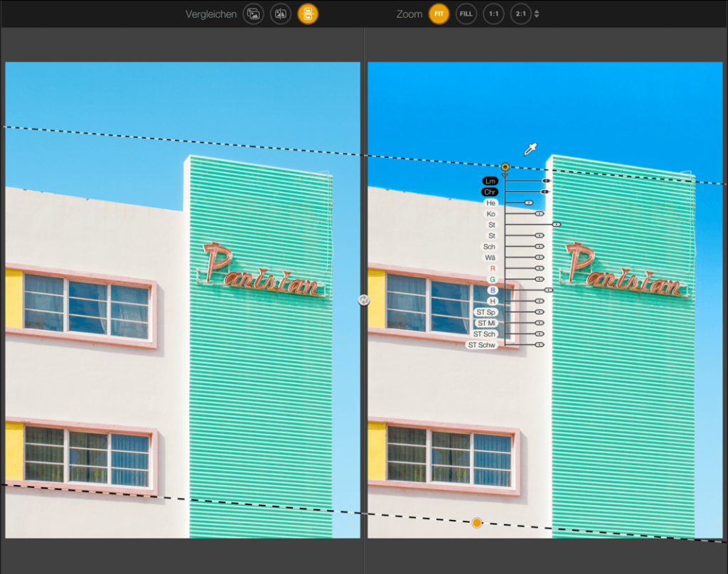Click the Lm slider handle
Screen dimensions: 728x574
pyautogui.click(x=546, y=181)
